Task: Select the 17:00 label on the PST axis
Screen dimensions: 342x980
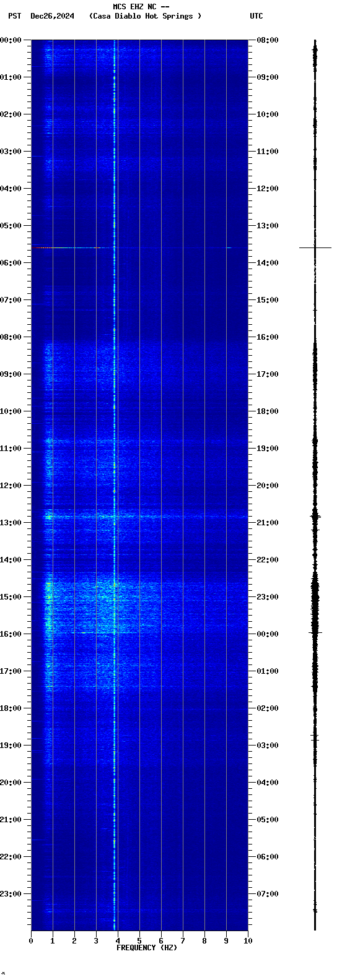Action: pyautogui.click(x=11, y=671)
